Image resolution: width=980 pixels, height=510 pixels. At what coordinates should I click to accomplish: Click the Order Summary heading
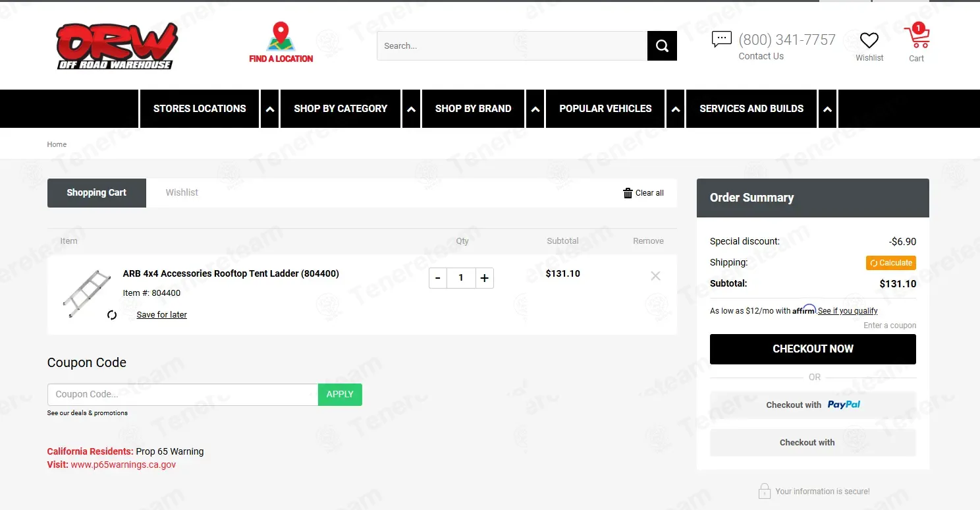(x=751, y=198)
